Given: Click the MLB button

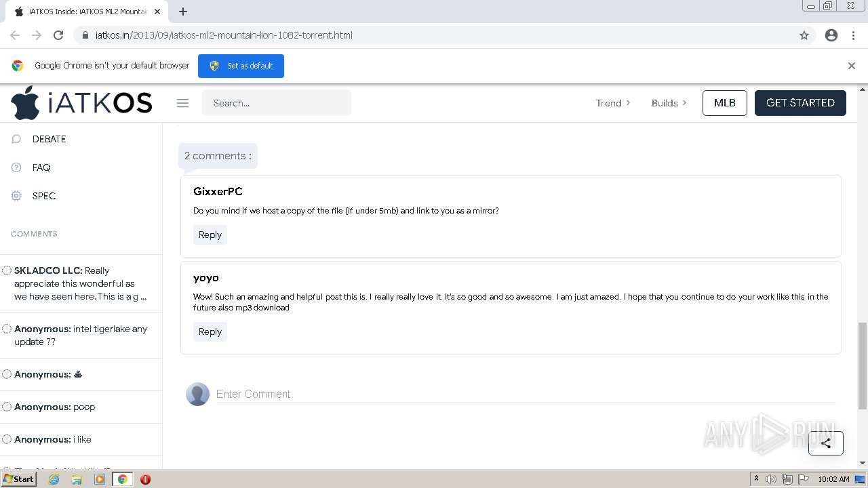Looking at the screenshot, I should tap(725, 103).
